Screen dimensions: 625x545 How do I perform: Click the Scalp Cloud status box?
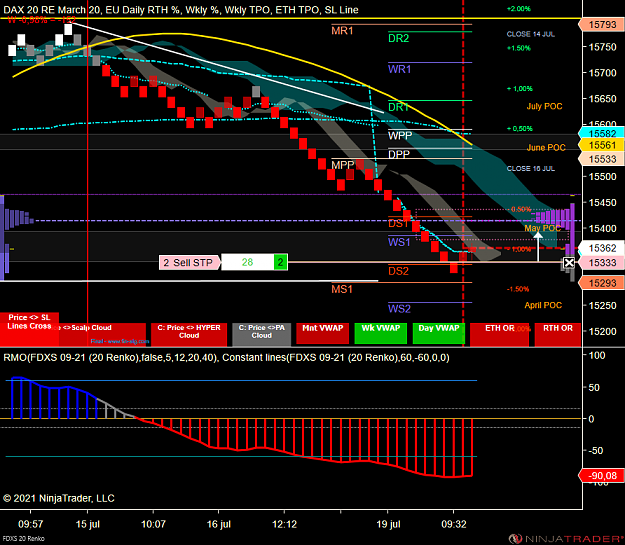(102, 334)
